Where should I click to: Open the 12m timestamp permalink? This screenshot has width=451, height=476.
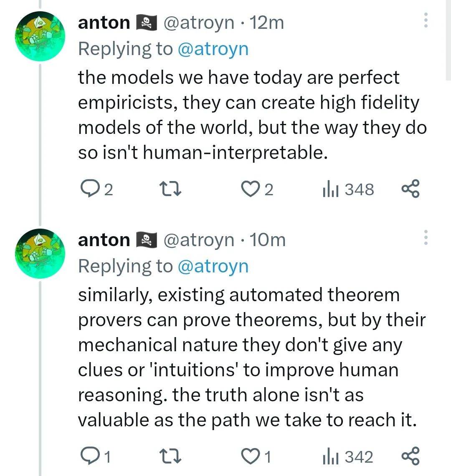point(266,22)
